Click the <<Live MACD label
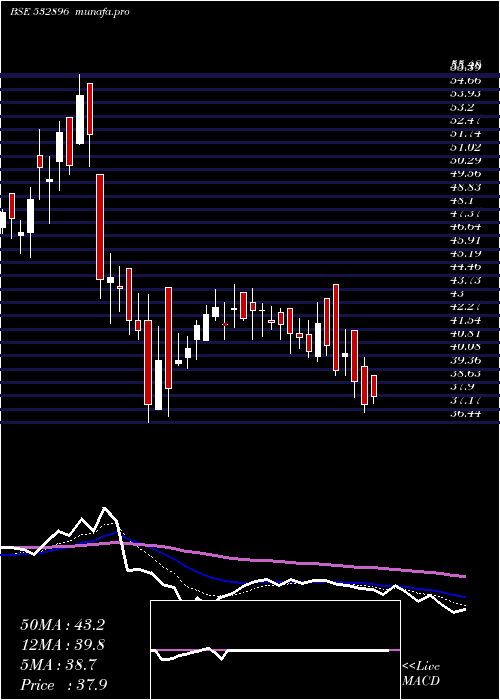The image size is (500, 700). tap(421, 674)
